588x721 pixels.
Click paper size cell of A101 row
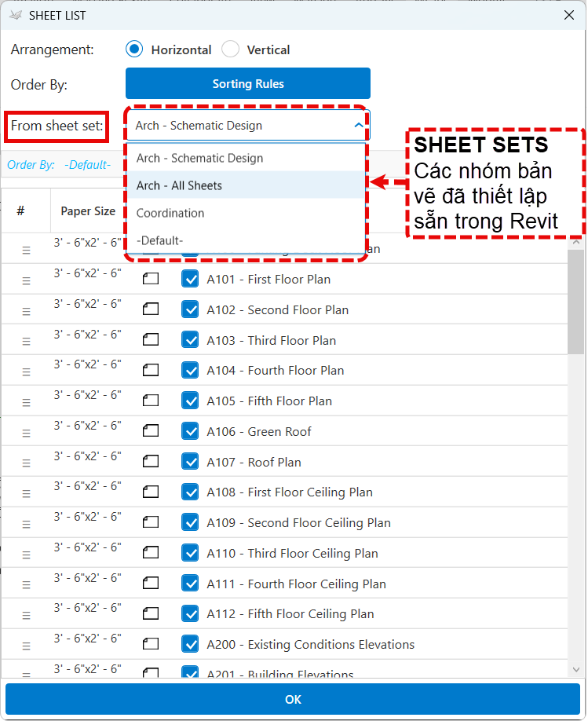87,273
